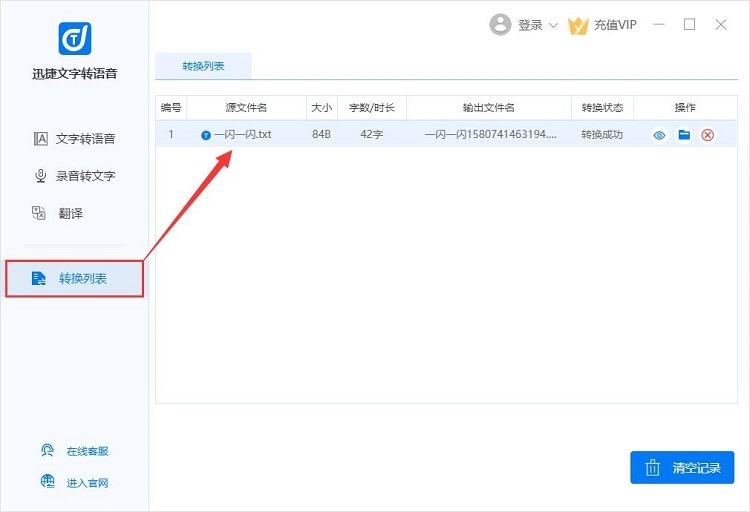Viewport: 750px width, 512px height.
Task: Click 登录 to sign in
Action: point(530,25)
